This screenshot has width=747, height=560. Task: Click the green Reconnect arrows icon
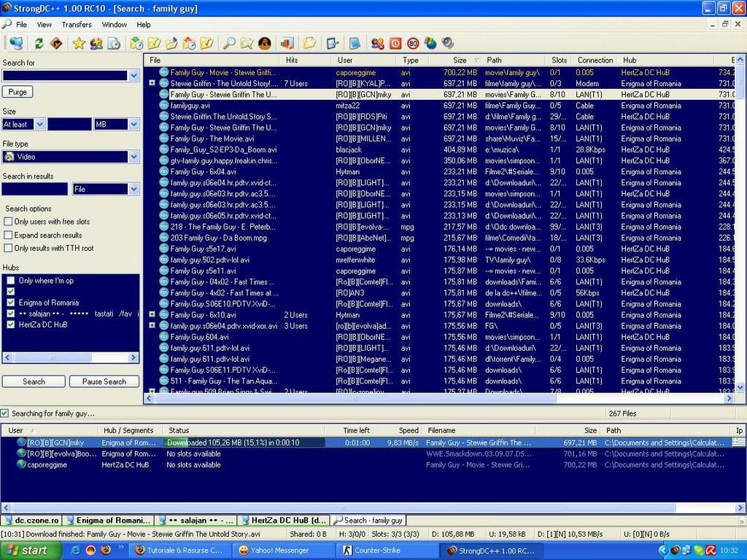pos(39,43)
